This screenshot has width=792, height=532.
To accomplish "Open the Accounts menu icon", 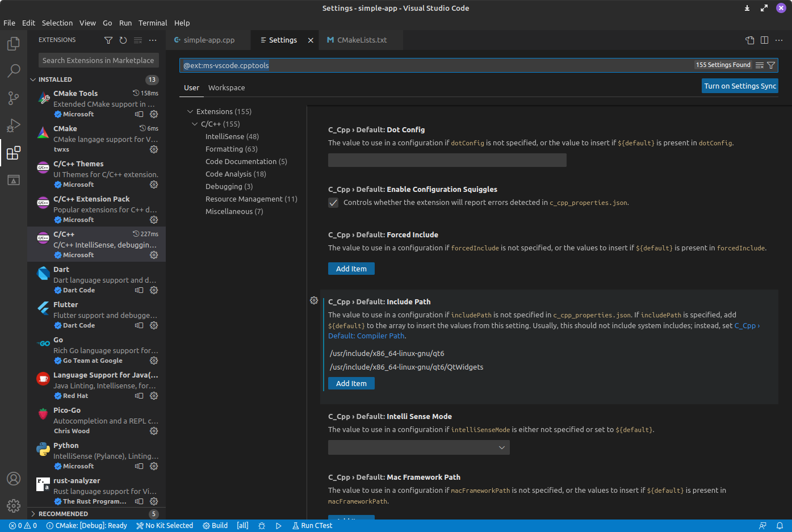I will (x=14, y=479).
